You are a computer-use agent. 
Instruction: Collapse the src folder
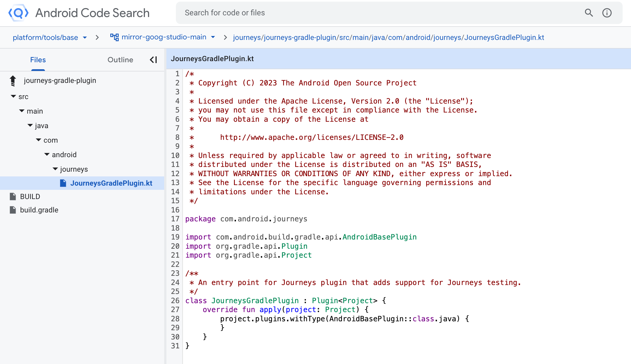[13, 96]
